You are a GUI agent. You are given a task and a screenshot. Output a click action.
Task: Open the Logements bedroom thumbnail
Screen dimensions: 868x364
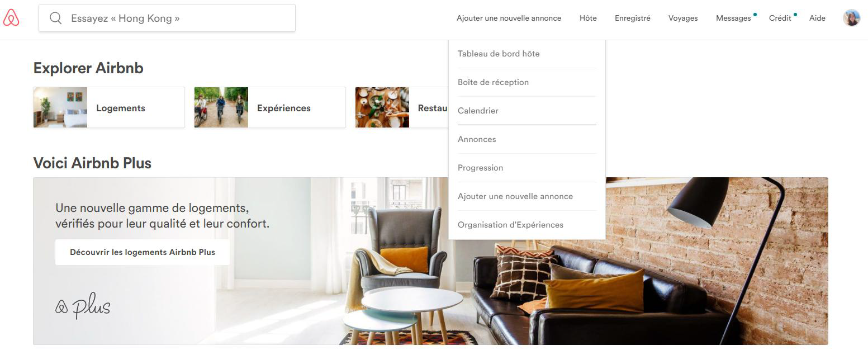point(60,107)
